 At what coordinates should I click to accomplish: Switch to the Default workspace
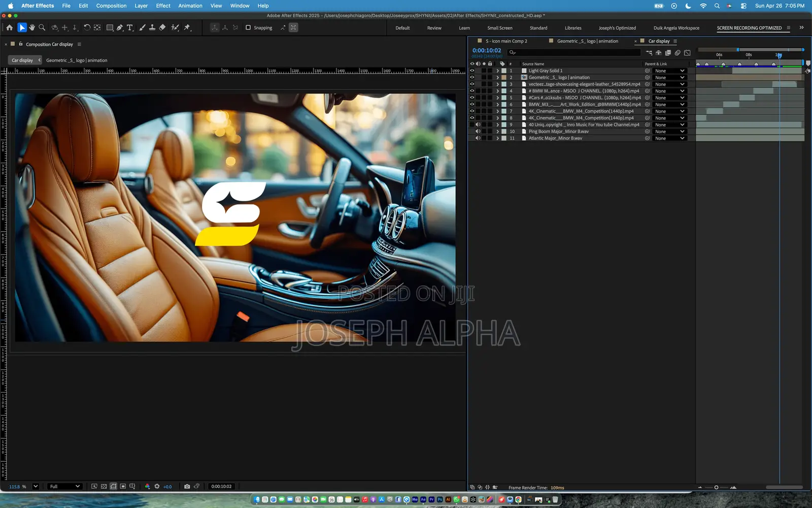[402, 28]
